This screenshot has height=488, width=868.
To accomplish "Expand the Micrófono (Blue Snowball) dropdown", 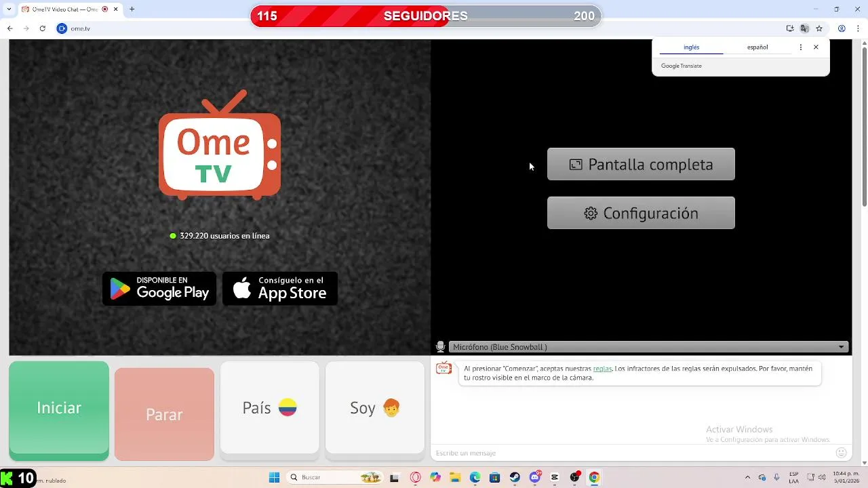I will click(648, 347).
